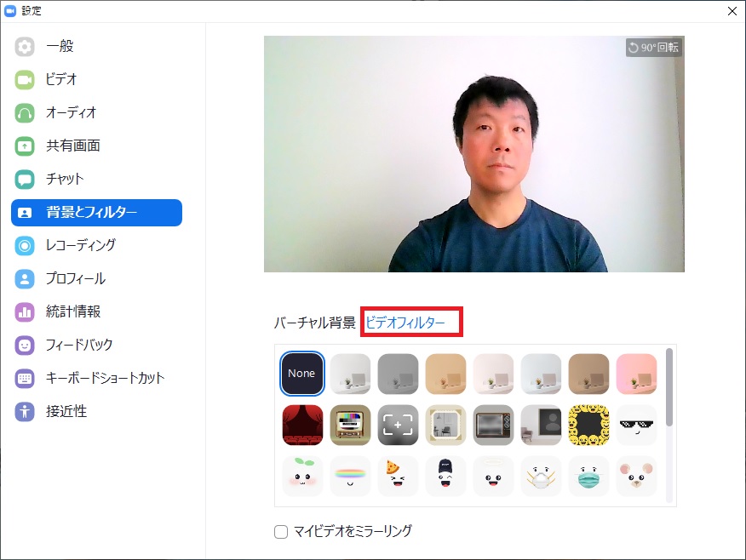Switch to the バーチャル背景 tab
This screenshot has width=746, height=560.
coord(315,323)
